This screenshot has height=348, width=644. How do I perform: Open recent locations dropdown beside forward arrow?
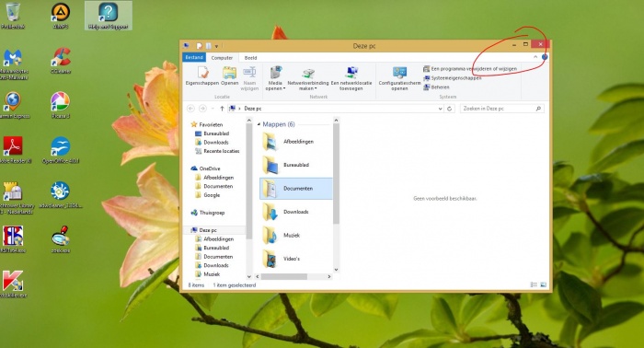(x=213, y=109)
